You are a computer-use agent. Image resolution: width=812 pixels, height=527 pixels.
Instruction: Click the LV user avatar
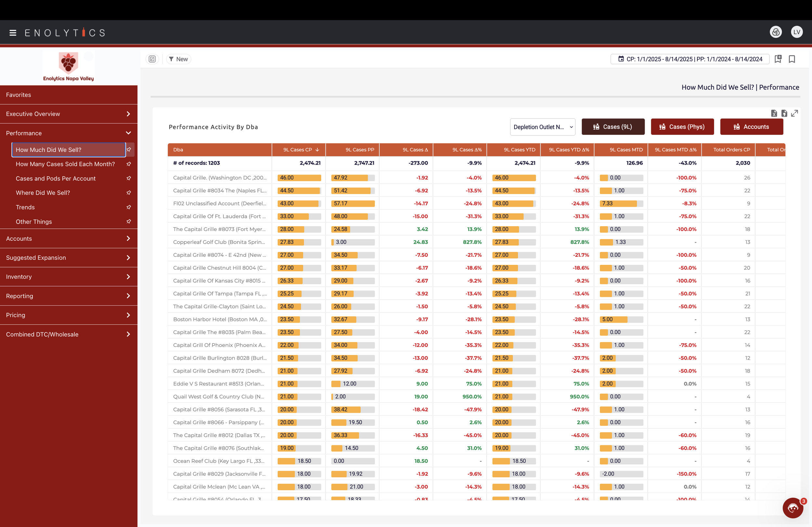797,32
